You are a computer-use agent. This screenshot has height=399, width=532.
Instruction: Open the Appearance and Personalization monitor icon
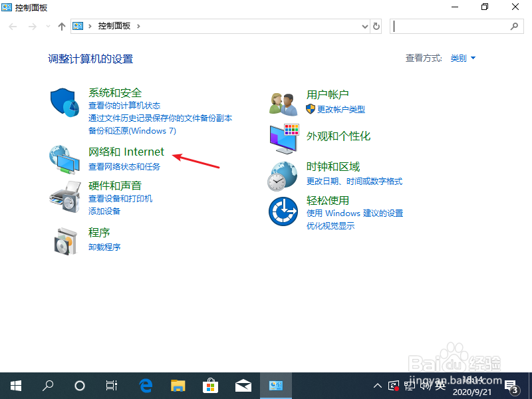pos(285,139)
